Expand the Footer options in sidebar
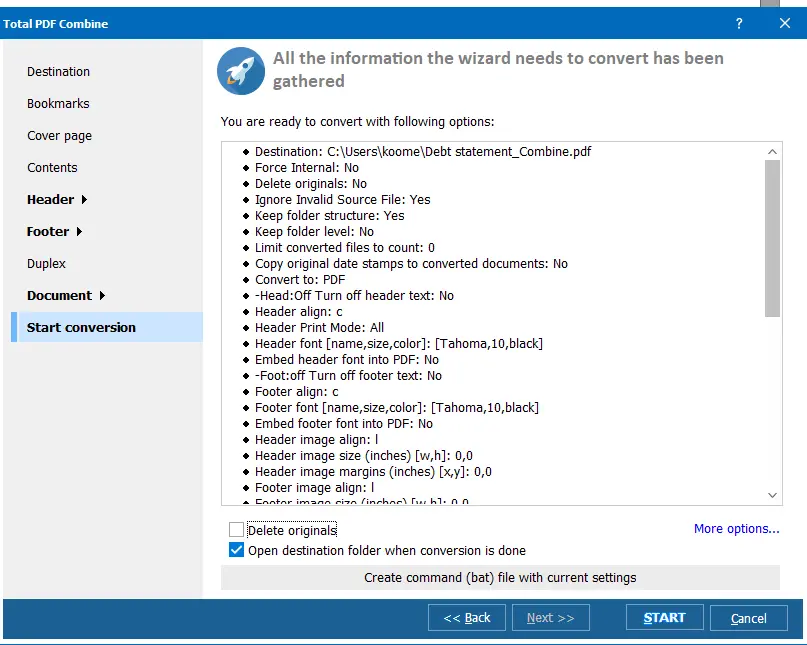The image size is (807, 645). tap(48, 231)
